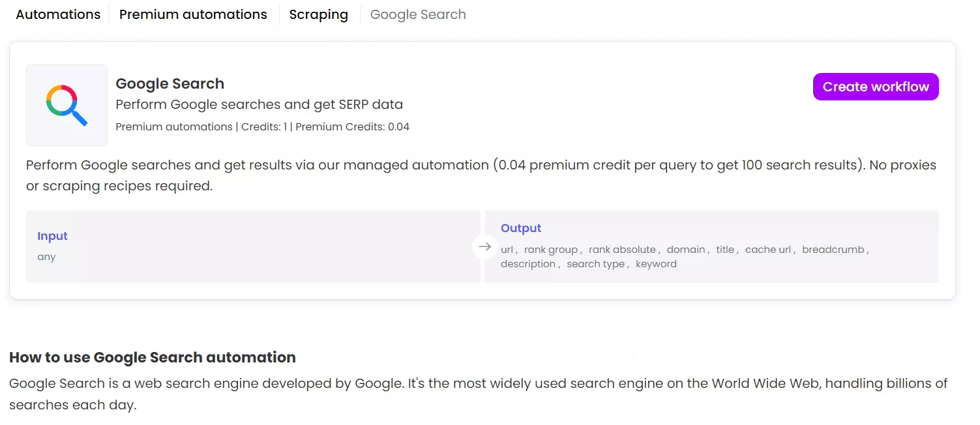Click the Create workflow button

pyautogui.click(x=875, y=86)
